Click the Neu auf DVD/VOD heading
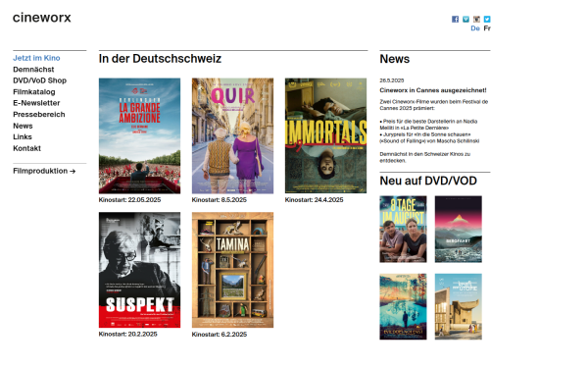 pyautogui.click(x=428, y=181)
